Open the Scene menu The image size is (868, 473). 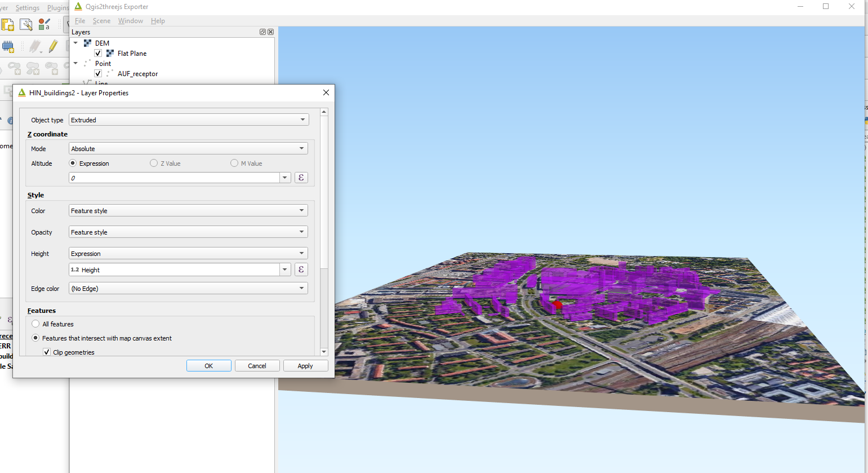[x=101, y=20]
